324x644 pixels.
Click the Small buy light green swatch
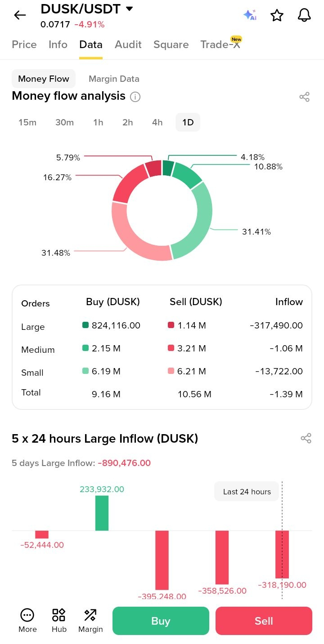pyautogui.click(x=85, y=371)
